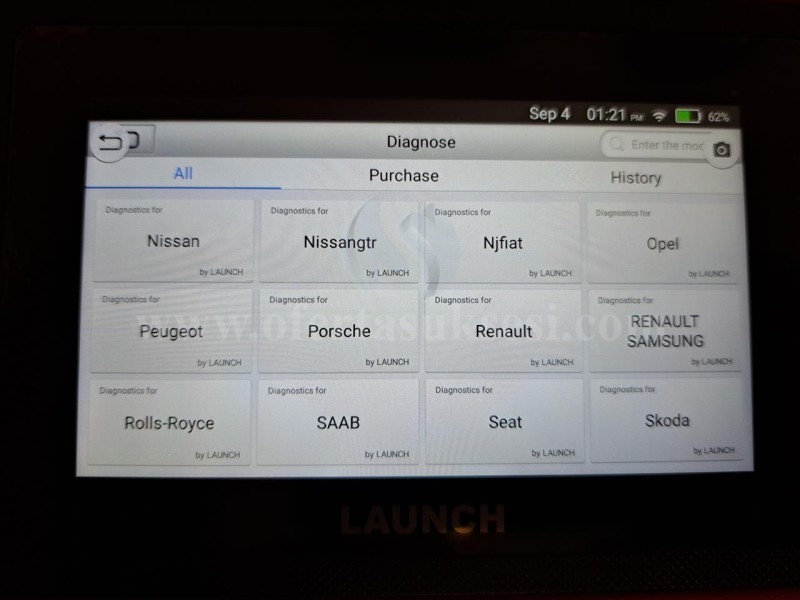Open Diagnostics for Opel

click(663, 243)
